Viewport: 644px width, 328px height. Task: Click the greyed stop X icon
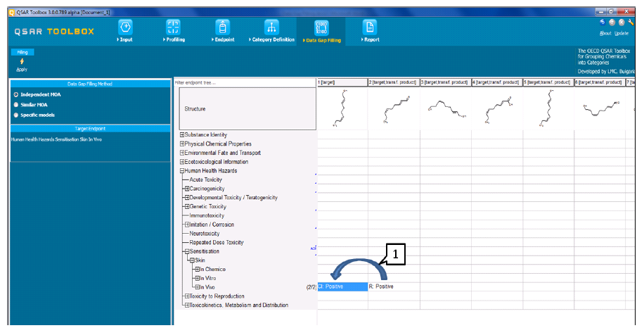pos(622,23)
